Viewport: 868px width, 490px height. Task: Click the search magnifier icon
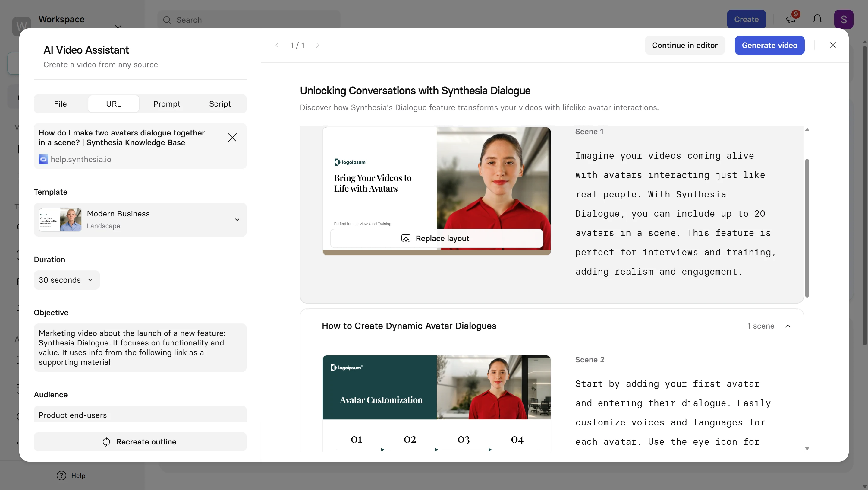point(167,20)
